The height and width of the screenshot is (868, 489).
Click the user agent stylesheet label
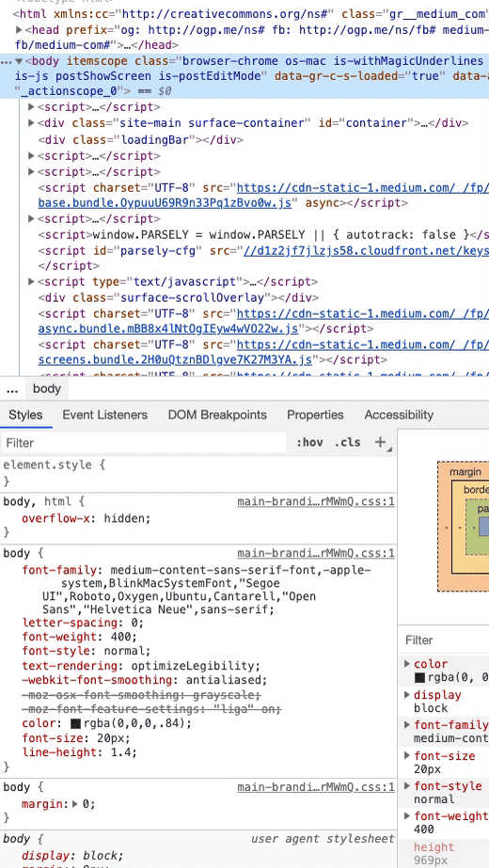323,839
